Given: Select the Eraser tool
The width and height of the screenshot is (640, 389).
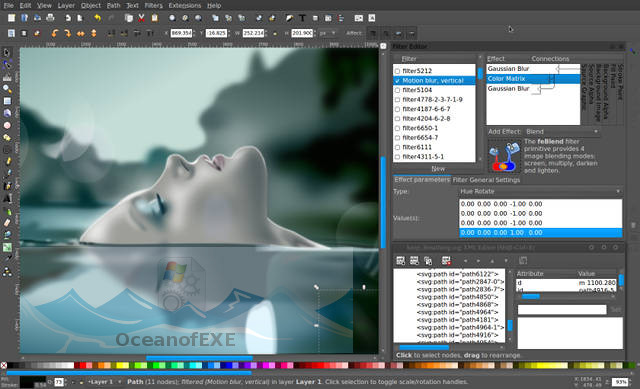Looking at the screenshot, I should click(x=7, y=223).
